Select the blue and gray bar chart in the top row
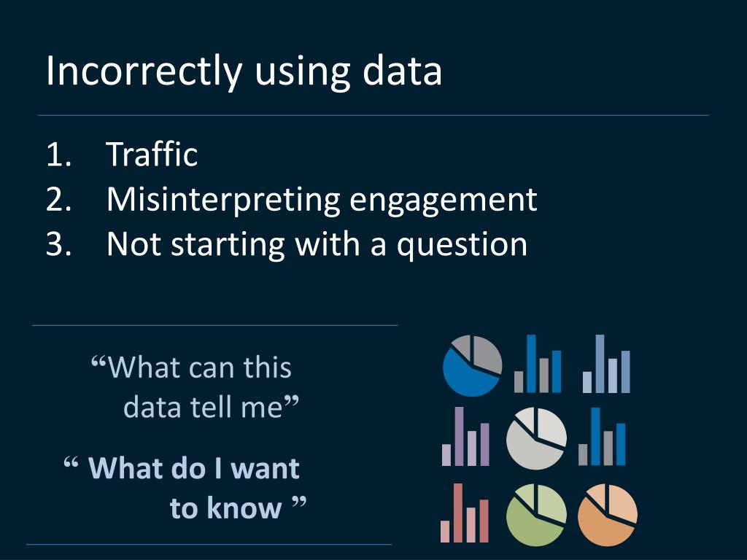 coord(538,364)
